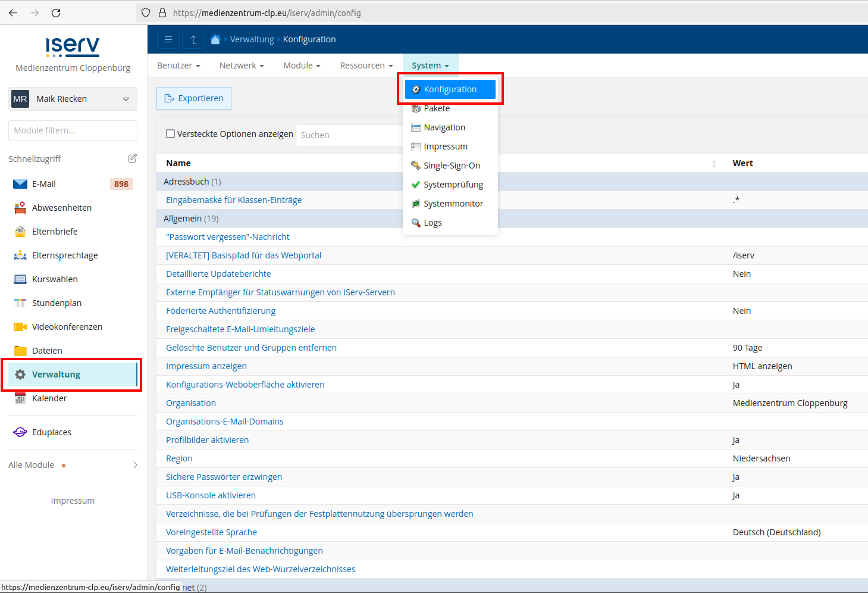Click the hamburger menu icon in header
The height and width of the screenshot is (593, 868).
tap(168, 39)
